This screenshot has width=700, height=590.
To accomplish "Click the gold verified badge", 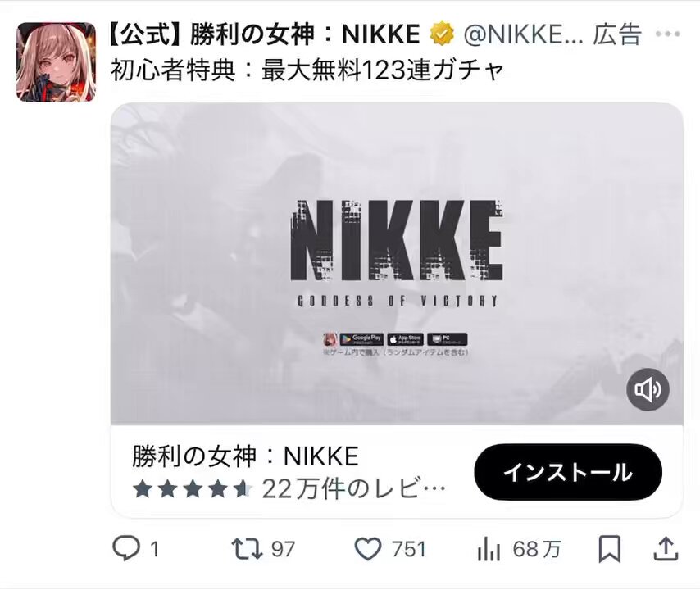I will 442,34.
